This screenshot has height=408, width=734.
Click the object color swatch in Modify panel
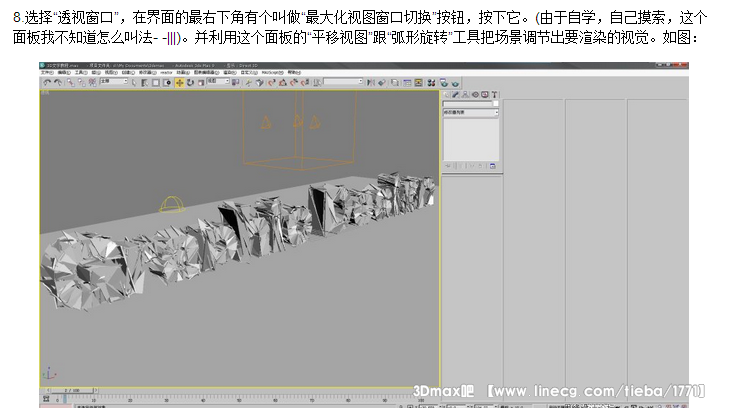click(x=496, y=104)
